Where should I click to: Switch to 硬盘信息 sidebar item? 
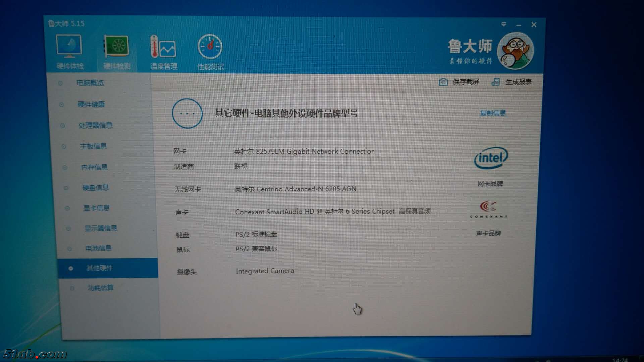point(95,188)
